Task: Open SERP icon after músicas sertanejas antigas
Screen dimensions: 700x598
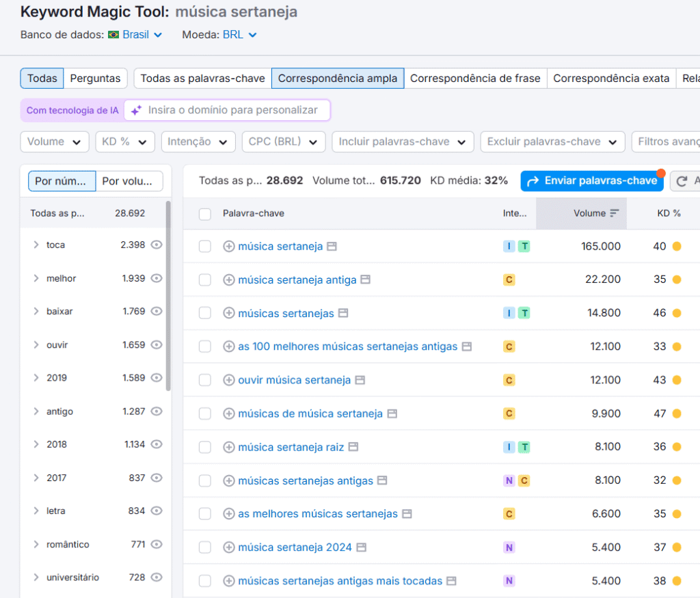Action: (x=382, y=480)
